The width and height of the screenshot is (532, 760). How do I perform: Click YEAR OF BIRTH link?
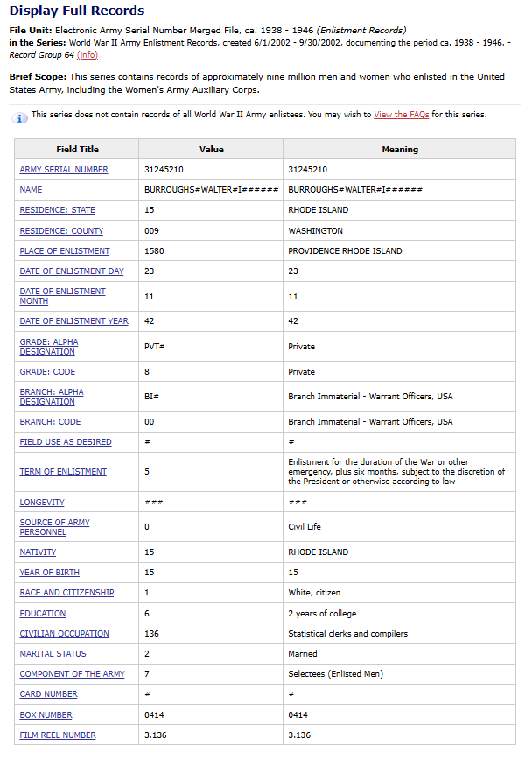click(x=50, y=573)
